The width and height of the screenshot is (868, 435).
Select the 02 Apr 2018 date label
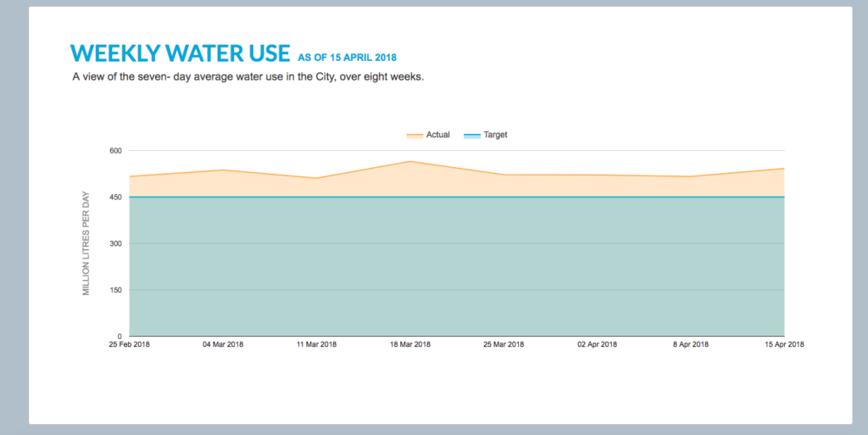tap(597, 344)
